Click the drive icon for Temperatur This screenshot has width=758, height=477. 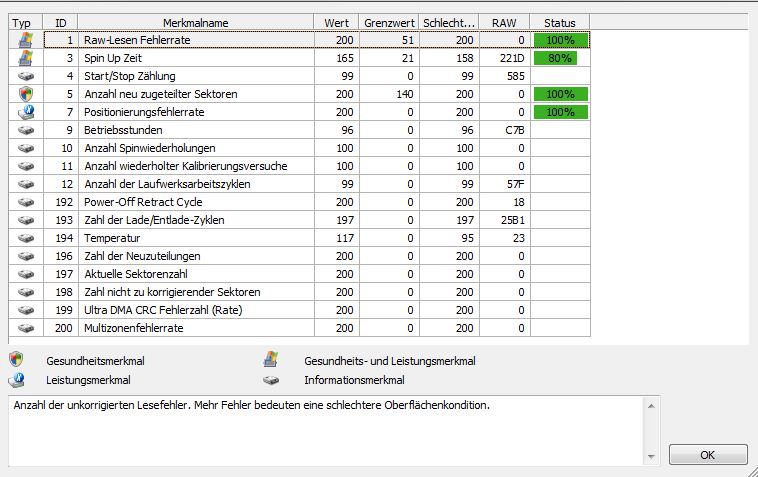tap(26, 238)
